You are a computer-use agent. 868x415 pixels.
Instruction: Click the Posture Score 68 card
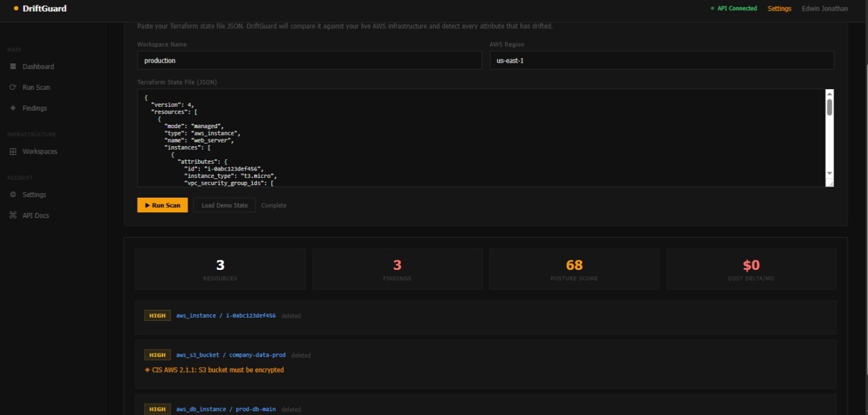tap(574, 269)
